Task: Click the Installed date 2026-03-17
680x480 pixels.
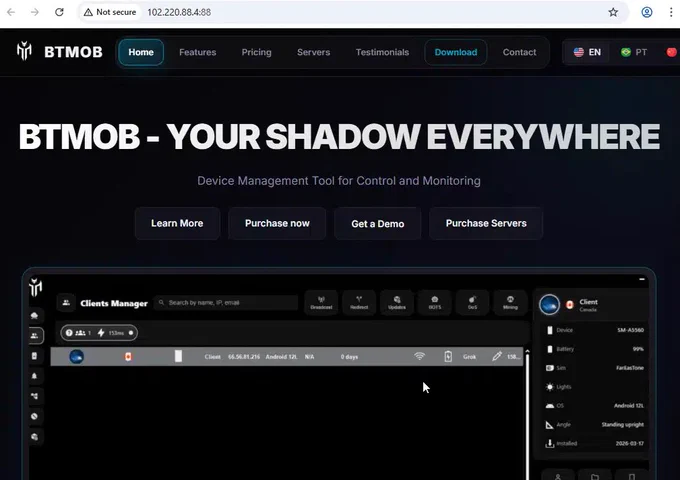Action: click(630, 444)
